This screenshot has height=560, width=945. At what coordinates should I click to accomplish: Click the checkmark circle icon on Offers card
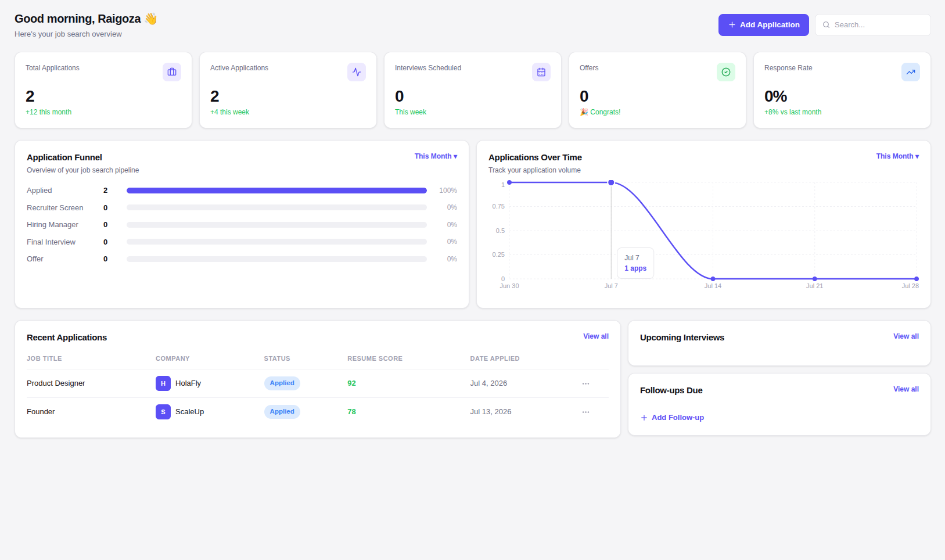click(x=726, y=72)
